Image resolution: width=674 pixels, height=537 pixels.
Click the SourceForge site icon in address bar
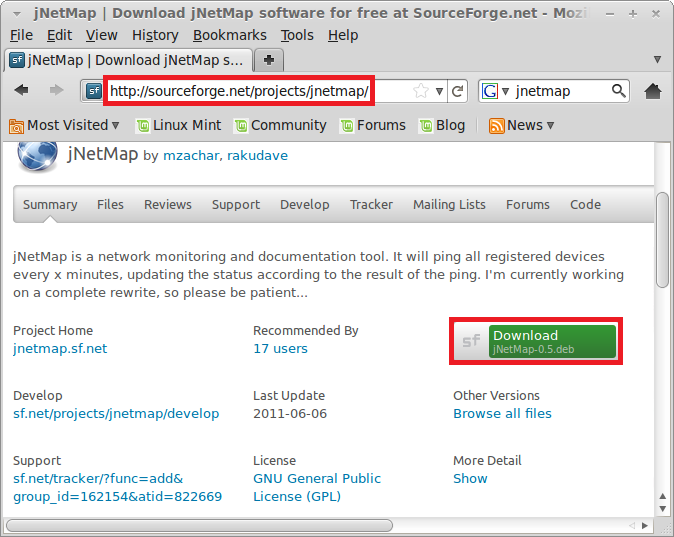click(94, 91)
